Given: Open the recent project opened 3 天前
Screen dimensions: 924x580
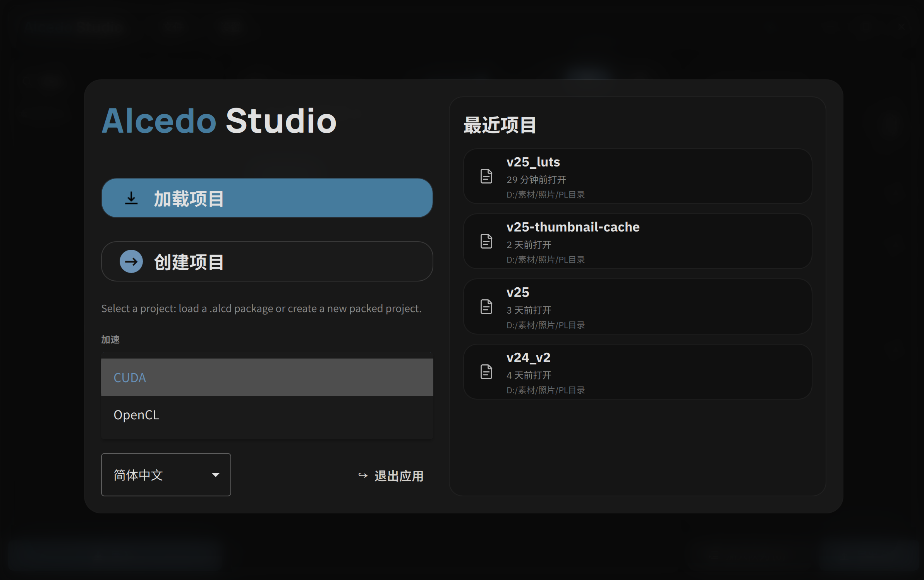Looking at the screenshot, I should point(637,307).
